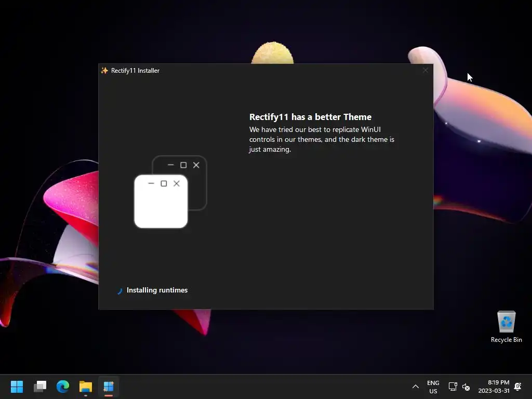Screen dimensions: 532x399
Task: Click the 'Rectify11 has a better Theme' heading
Action: [x=310, y=117]
